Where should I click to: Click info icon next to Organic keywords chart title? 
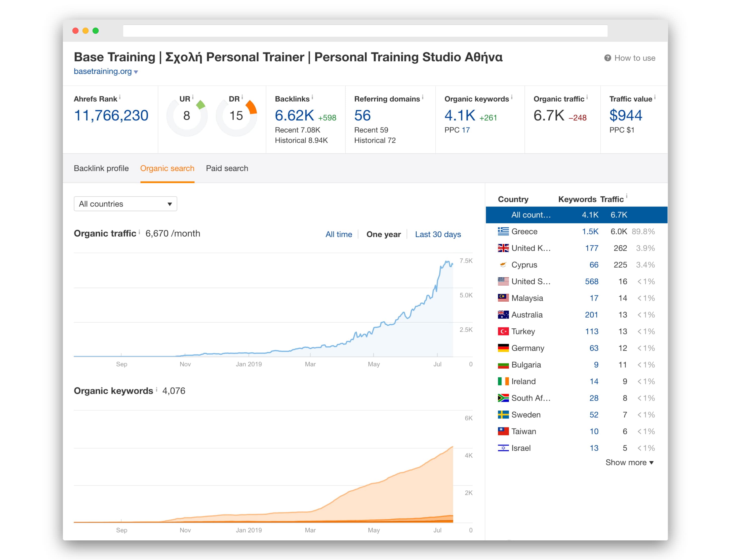pos(156,389)
